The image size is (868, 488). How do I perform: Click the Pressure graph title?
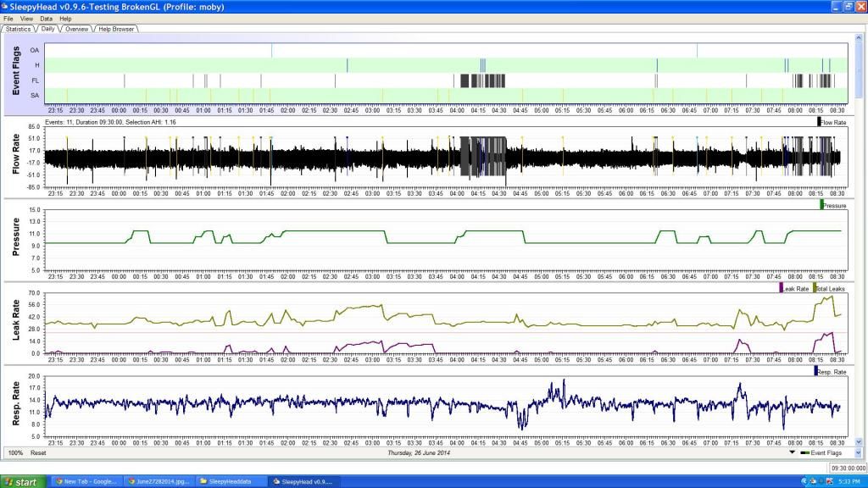[x=16, y=237]
